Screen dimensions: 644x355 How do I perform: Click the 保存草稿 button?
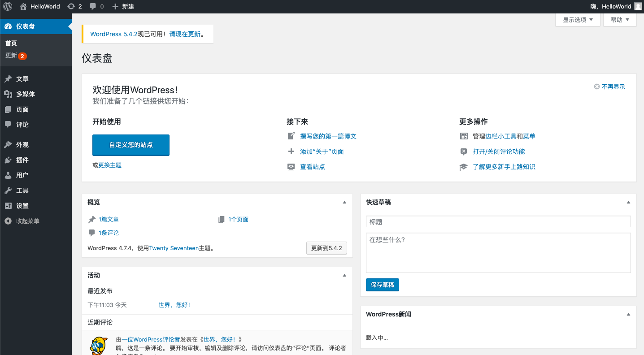click(x=383, y=285)
